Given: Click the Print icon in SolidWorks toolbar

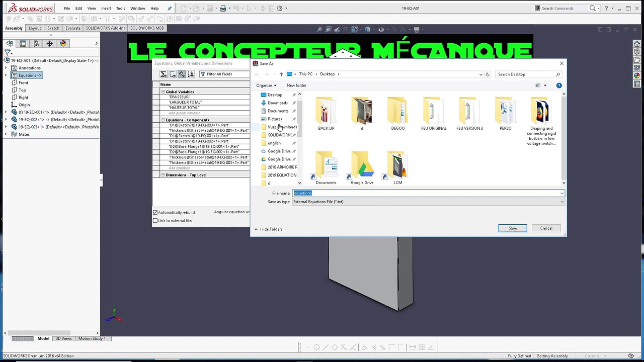Looking at the screenshot, I should (x=223, y=9).
